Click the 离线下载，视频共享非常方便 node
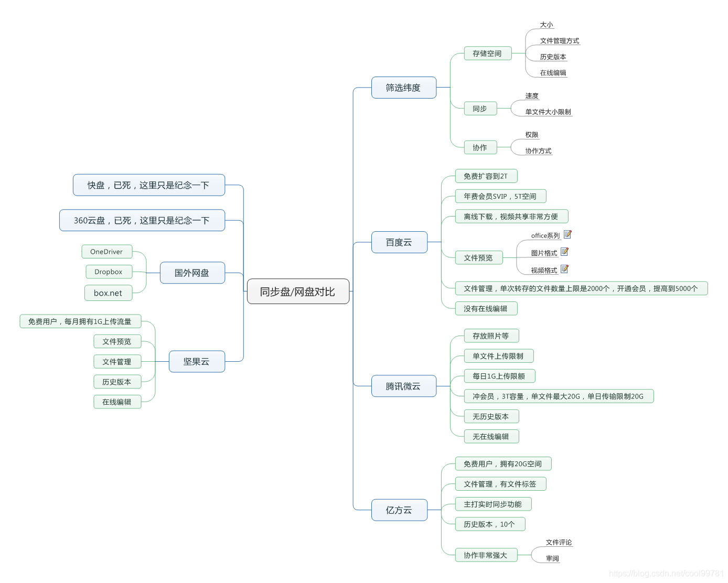 point(512,217)
